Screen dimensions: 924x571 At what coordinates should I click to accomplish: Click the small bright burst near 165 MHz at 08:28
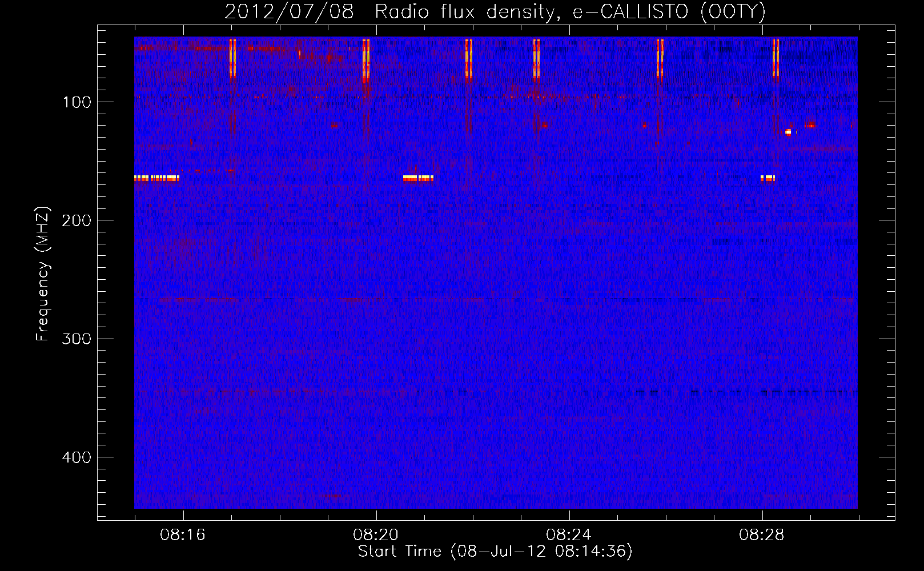pyautogui.click(x=768, y=178)
